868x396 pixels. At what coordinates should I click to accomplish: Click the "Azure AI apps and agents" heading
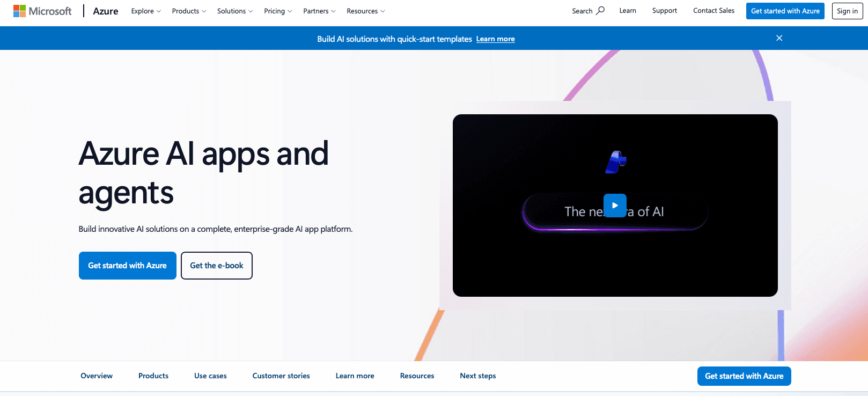point(204,173)
